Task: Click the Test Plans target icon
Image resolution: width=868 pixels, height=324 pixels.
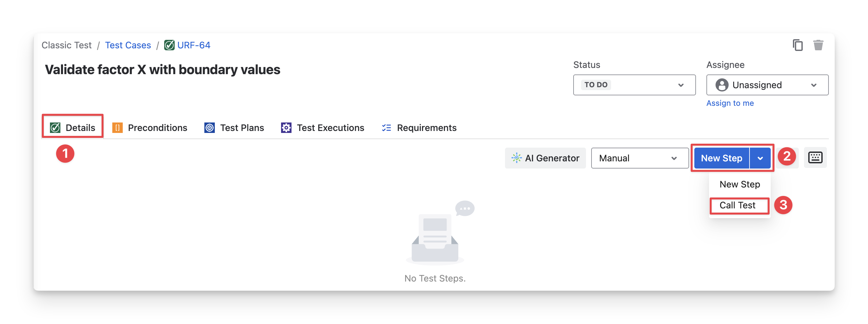Action: [209, 128]
